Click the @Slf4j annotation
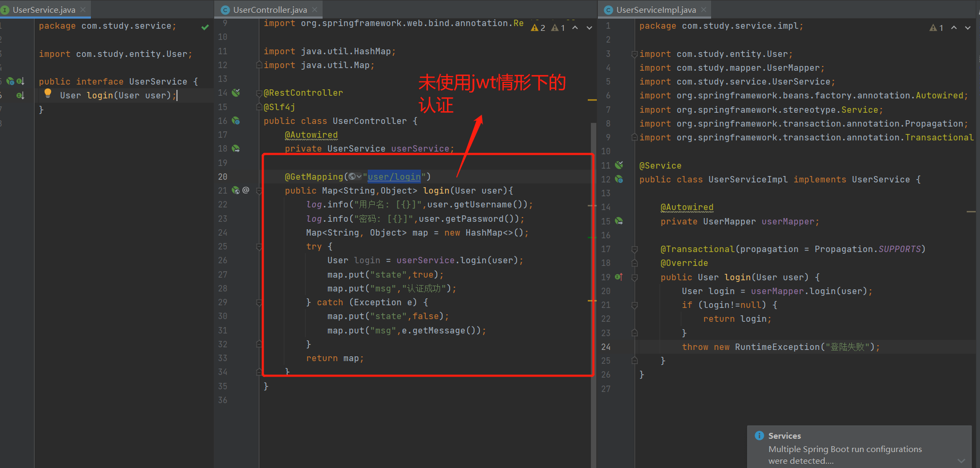 point(280,107)
